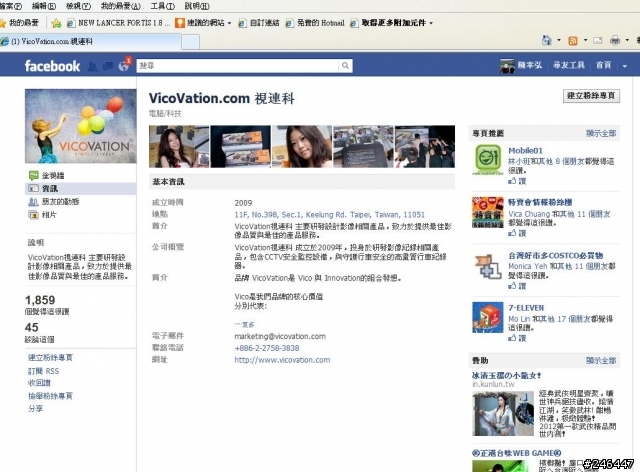Click 收回讚 unlike link
Viewport: 640px width, 472px height.
pyautogui.click(x=39, y=383)
